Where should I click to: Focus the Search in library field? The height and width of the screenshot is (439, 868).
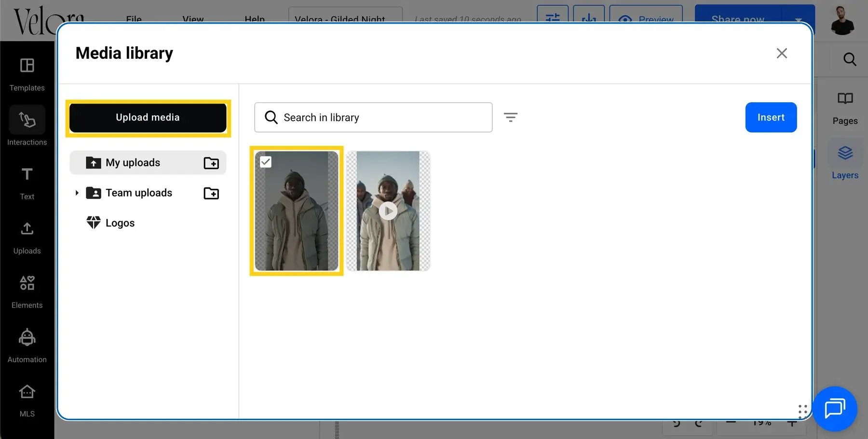tap(373, 117)
